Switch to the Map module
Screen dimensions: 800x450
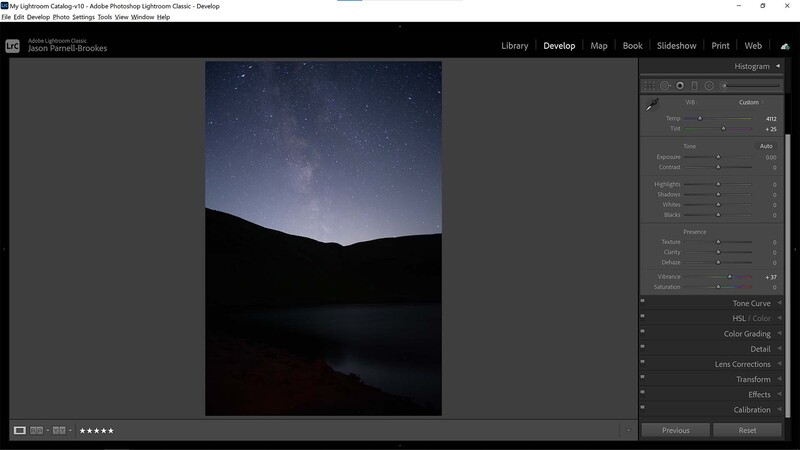599,46
